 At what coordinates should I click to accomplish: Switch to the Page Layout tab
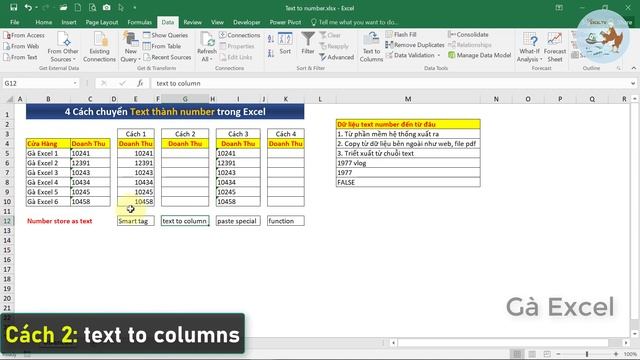[102, 22]
